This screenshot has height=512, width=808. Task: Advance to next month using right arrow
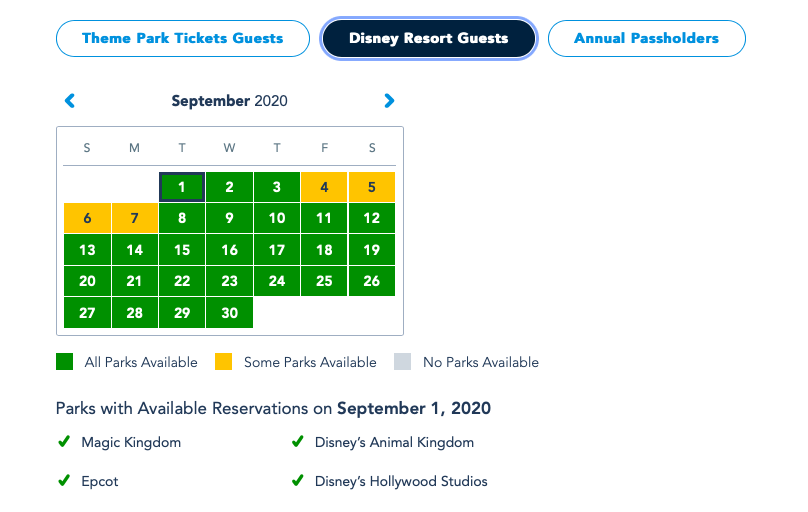click(389, 101)
